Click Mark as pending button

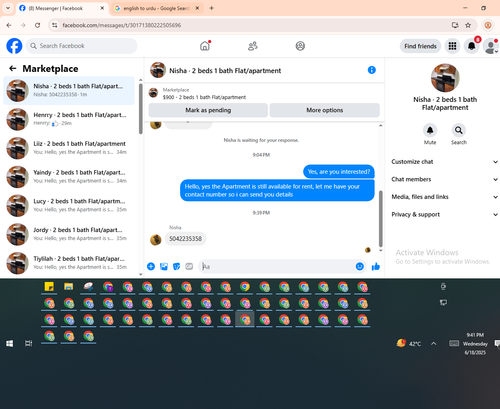click(x=208, y=110)
